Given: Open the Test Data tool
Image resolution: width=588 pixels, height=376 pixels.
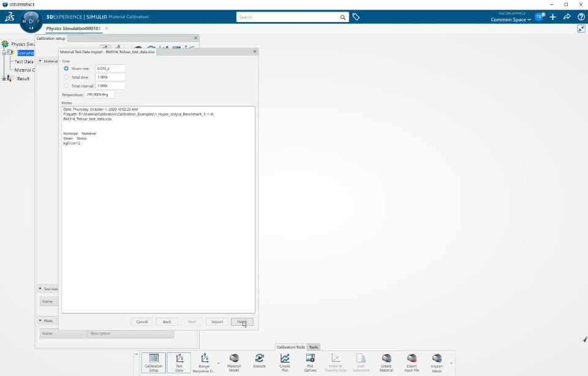Looking at the screenshot, I should pos(179,363).
